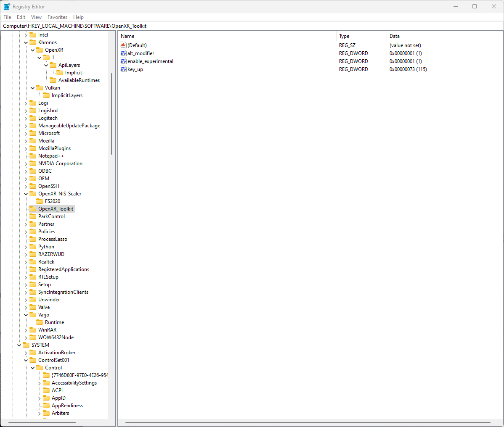Expand the Policies key
Screen dimensions: 504x427
point(26,232)
